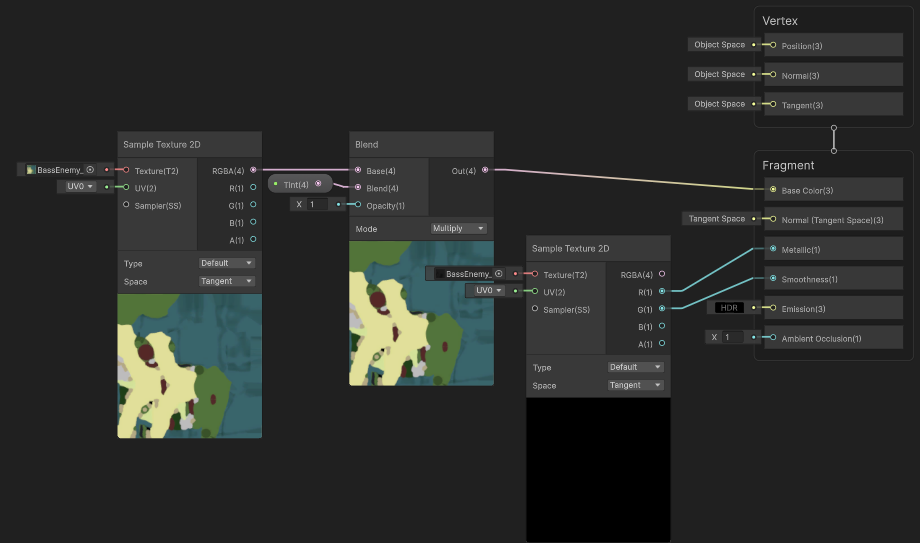Open object picker for texture feeding Blend node
The image size is (920, 543).
(x=90, y=170)
